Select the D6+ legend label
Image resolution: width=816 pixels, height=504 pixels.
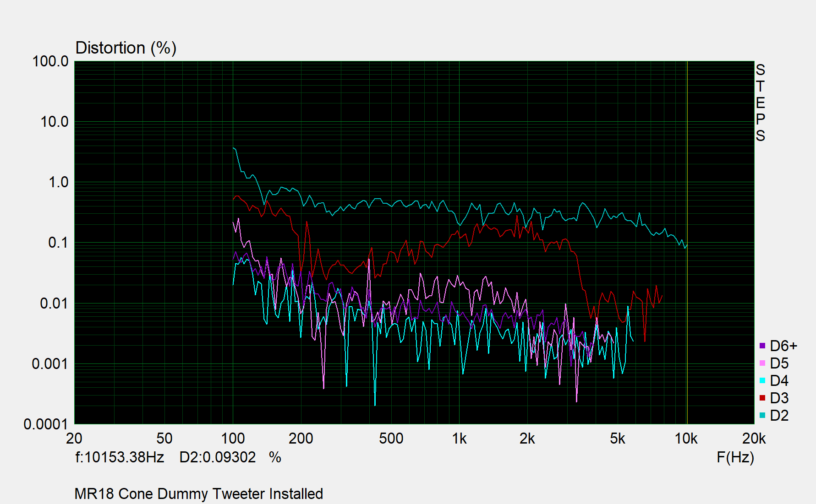tap(783, 346)
